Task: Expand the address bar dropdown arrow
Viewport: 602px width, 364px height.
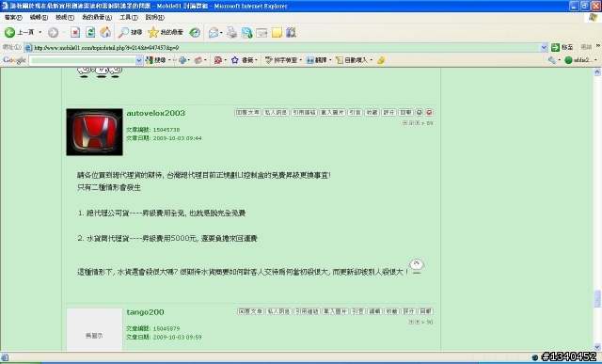Action: click(544, 47)
